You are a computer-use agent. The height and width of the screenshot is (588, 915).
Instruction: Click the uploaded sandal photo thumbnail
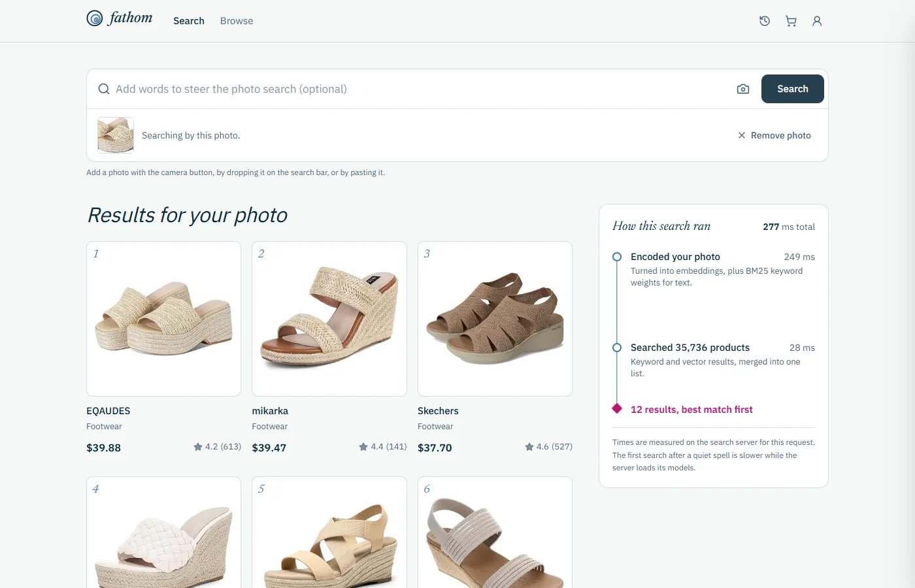(116, 135)
